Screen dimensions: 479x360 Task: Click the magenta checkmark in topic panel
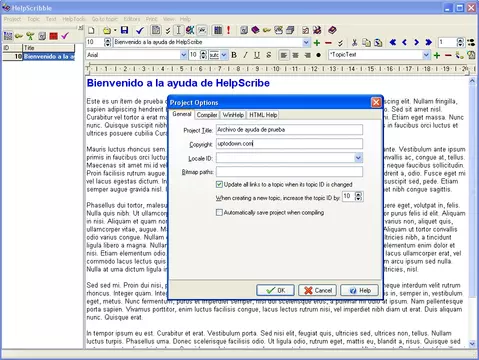(x=65, y=35)
